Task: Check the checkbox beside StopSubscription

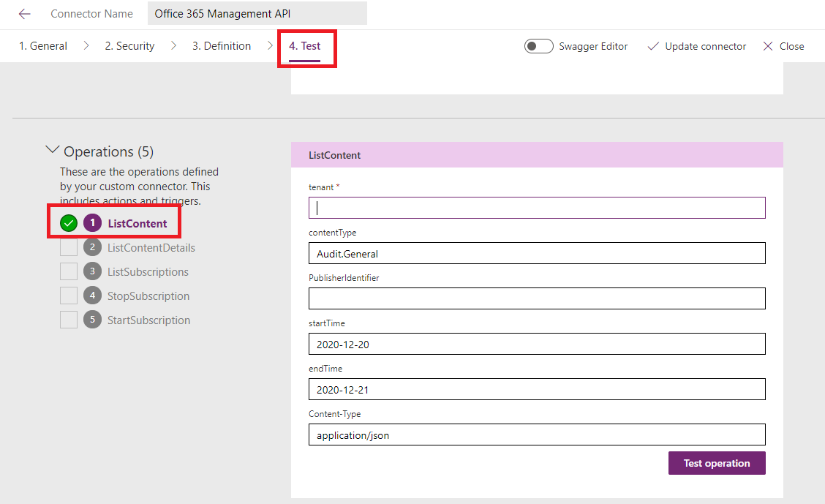Action: coord(67,296)
